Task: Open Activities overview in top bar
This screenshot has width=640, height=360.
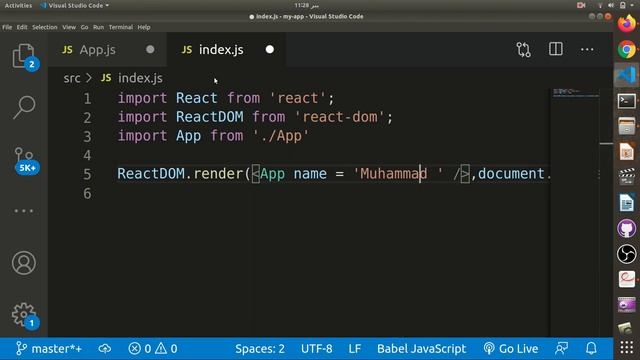Action: [x=18, y=5]
